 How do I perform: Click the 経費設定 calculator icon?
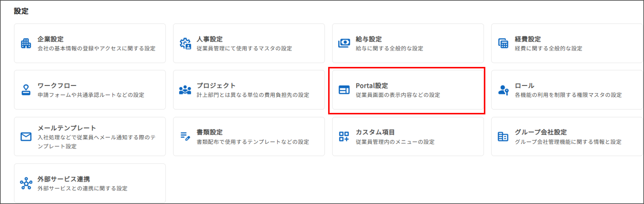pyautogui.click(x=503, y=43)
